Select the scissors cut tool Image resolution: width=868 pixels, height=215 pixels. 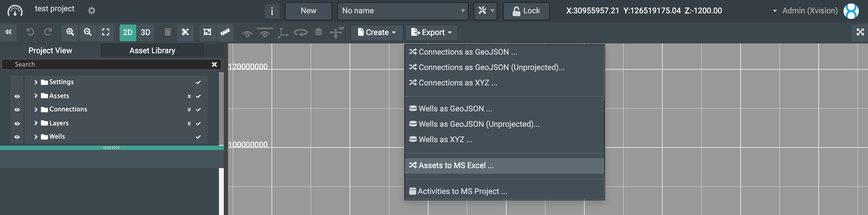point(185,32)
